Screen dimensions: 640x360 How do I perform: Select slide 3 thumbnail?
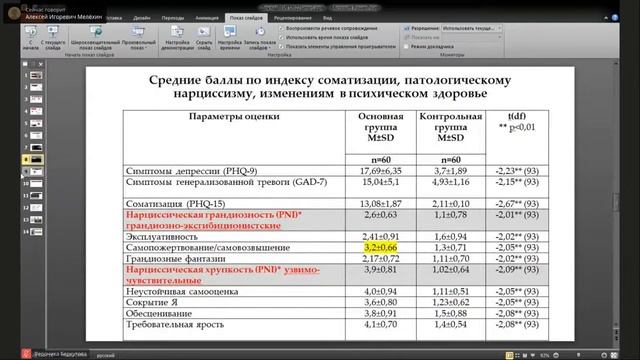pyautogui.click(x=36, y=99)
